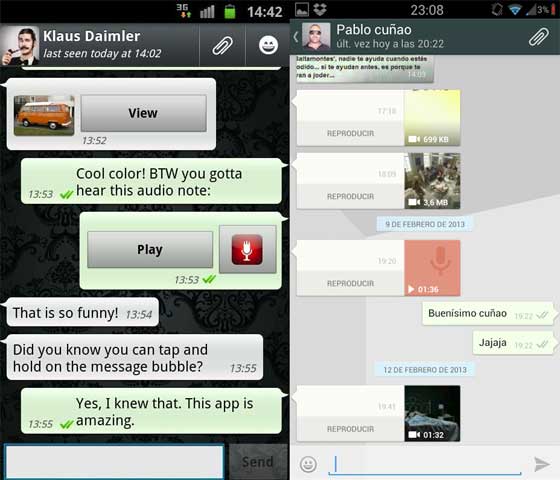
Task: Tap vibrate mode icon in right status bar
Action: coord(497,10)
